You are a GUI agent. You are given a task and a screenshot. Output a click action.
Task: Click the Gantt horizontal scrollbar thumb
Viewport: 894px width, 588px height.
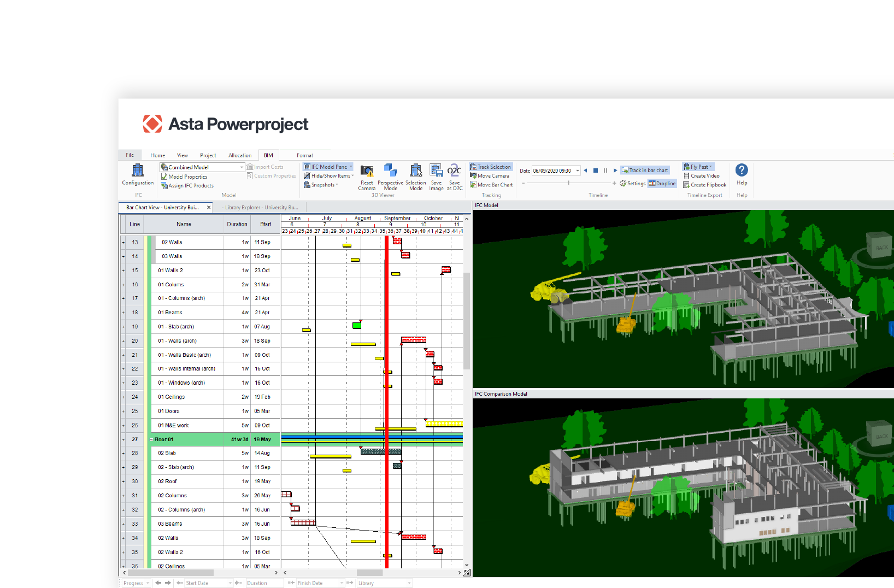(370, 573)
